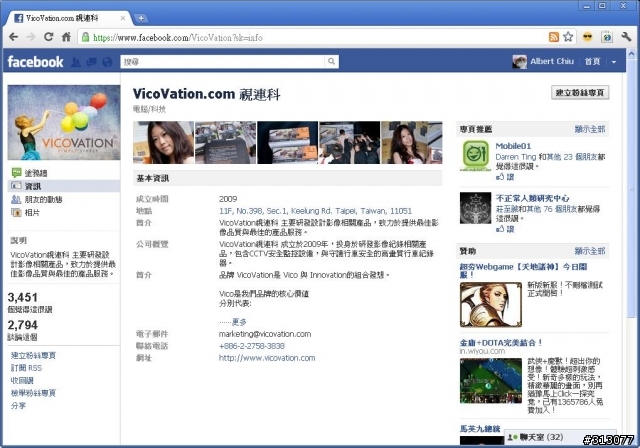Click Mobile01 page icon
This screenshot has width=640, height=448.
(x=476, y=155)
